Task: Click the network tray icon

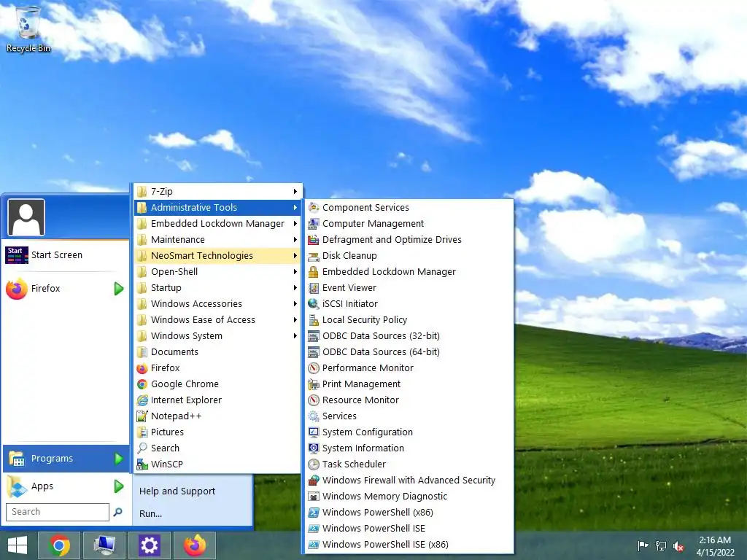Action: click(x=661, y=546)
